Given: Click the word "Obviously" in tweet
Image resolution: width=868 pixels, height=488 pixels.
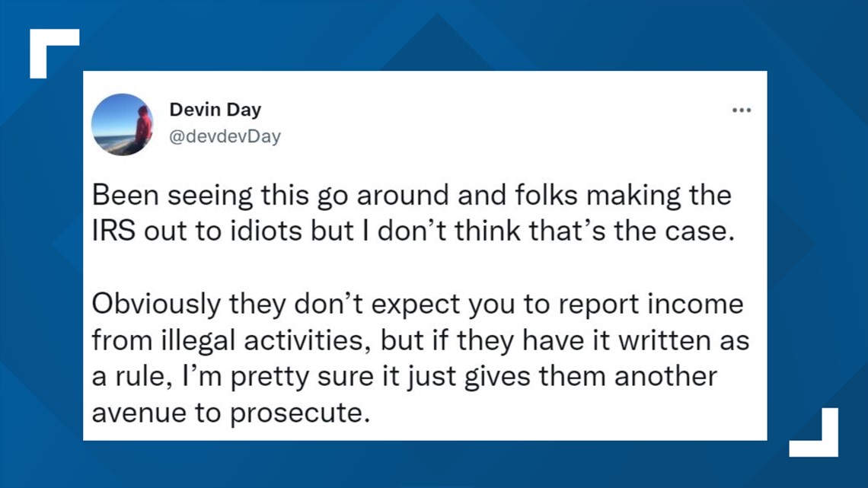Looking at the screenshot, I should 156,305.
